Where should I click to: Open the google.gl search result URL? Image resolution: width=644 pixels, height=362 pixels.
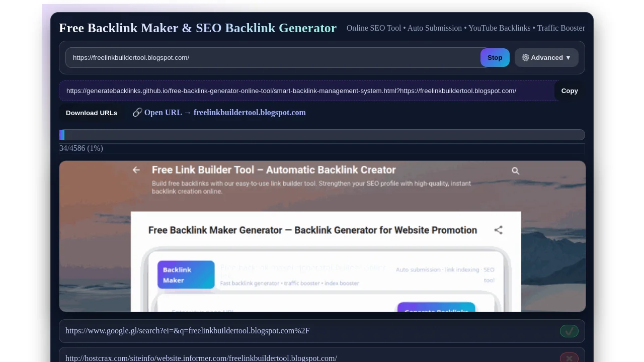(x=187, y=330)
